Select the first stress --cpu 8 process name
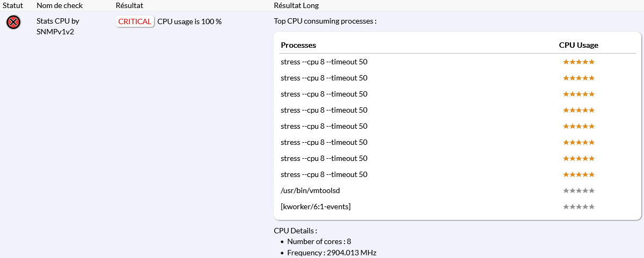 (x=324, y=62)
